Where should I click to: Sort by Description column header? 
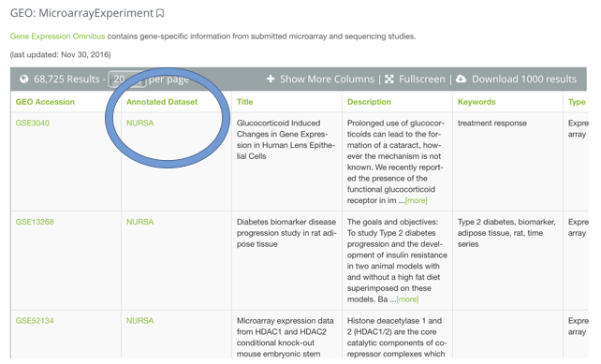point(369,102)
